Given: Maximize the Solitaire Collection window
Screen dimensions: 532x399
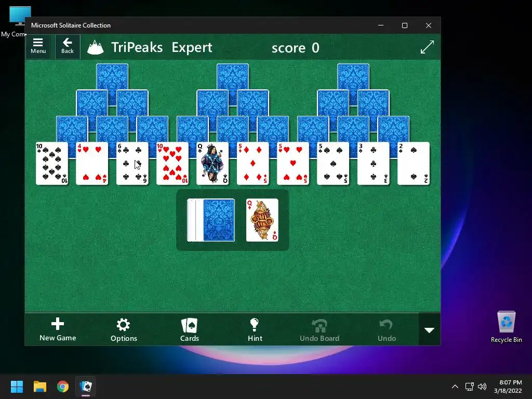Looking at the screenshot, I should [404, 25].
